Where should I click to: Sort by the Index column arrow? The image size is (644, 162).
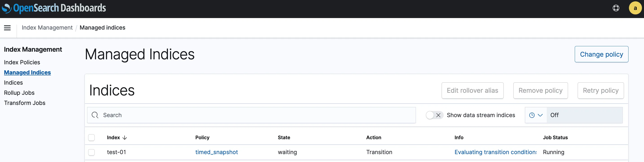pyautogui.click(x=125, y=138)
